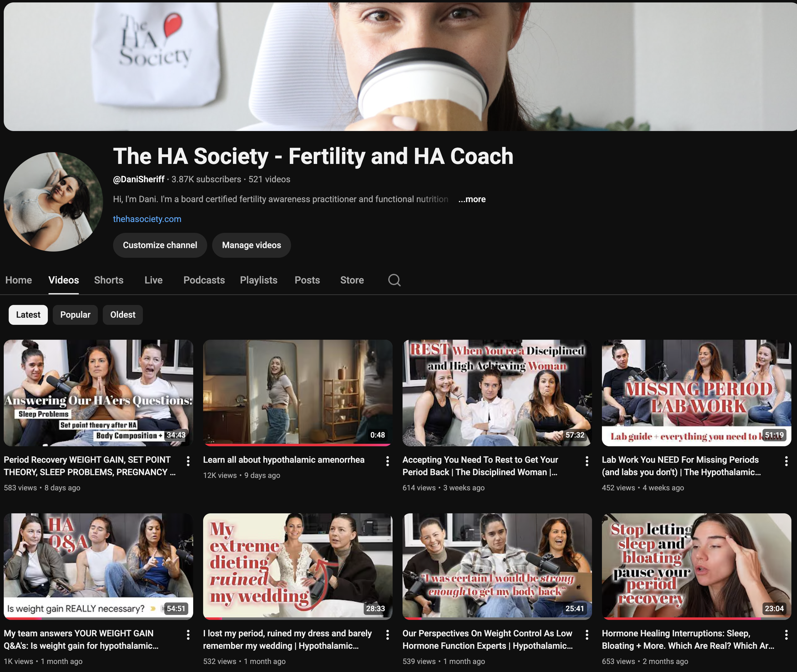Open options for Our Perspectives On Weight Control video
This screenshot has width=797, height=672.
(x=587, y=635)
